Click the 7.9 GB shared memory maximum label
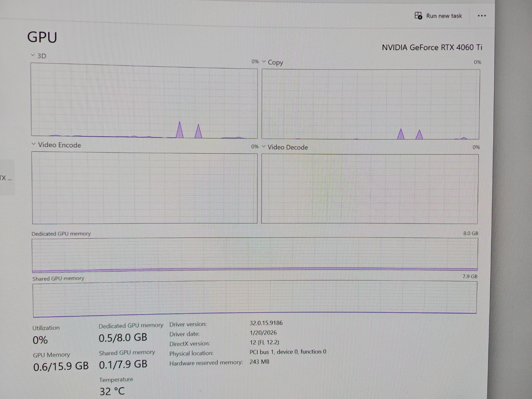Viewport: 532px width, 399px height. [x=470, y=276]
